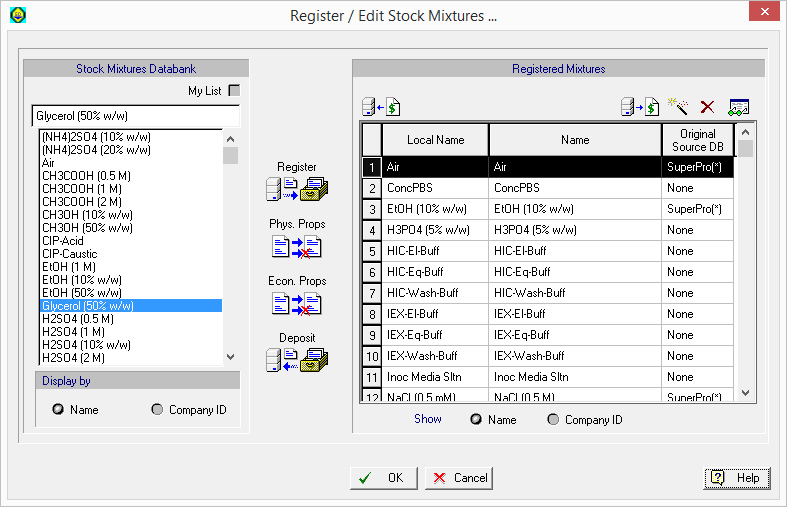This screenshot has height=507, width=787.
Task: Click IEX-Wash-Buff Local Name cell
Action: 435,356
